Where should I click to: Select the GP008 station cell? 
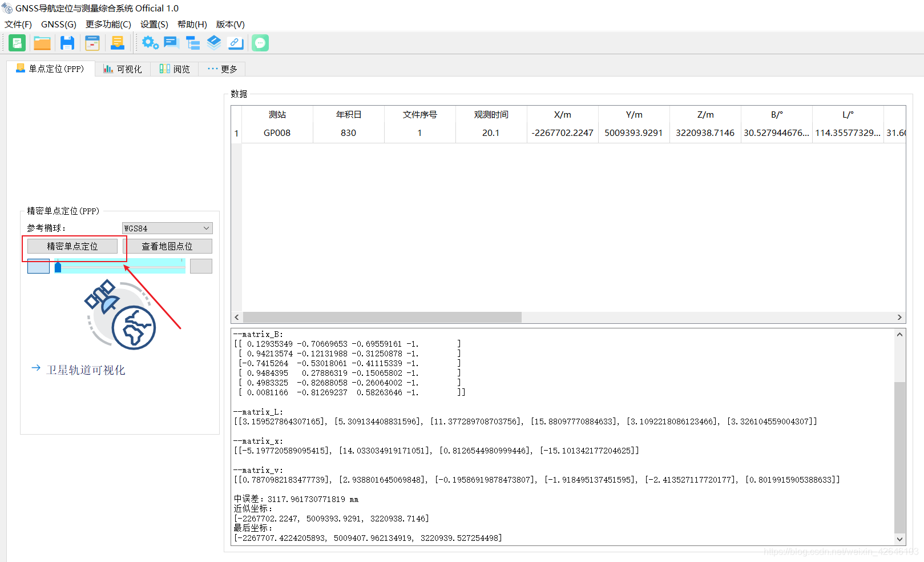[277, 133]
